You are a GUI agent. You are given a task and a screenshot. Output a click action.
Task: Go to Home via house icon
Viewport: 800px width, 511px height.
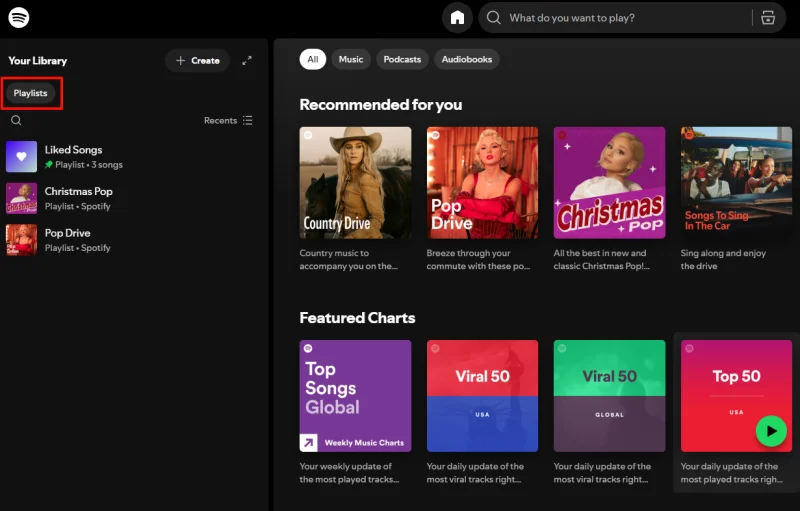[x=457, y=18]
